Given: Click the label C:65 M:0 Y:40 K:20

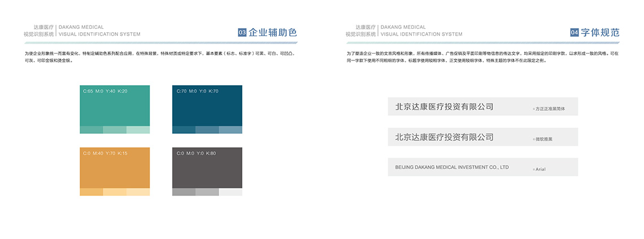Looking at the screenshot, I should click(105, 91).
